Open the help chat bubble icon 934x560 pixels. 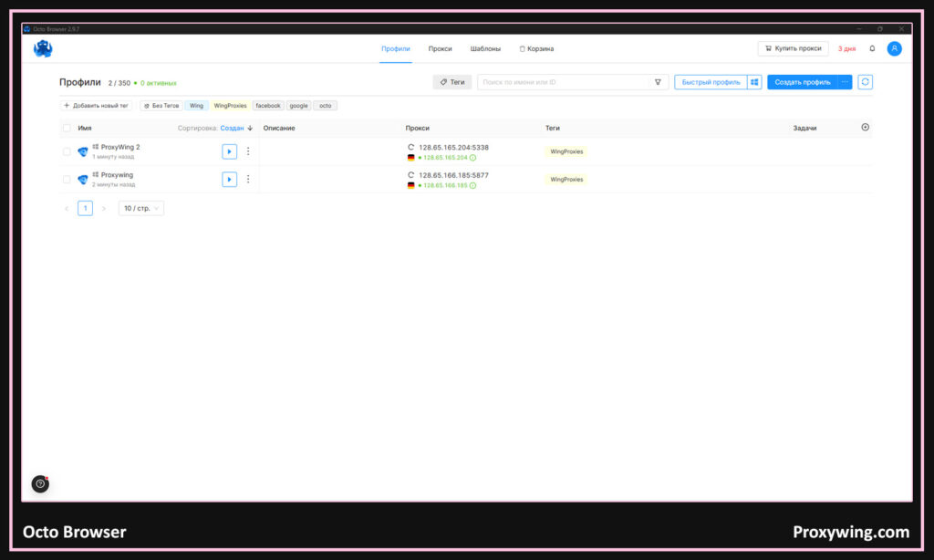[x=40, y=483]
